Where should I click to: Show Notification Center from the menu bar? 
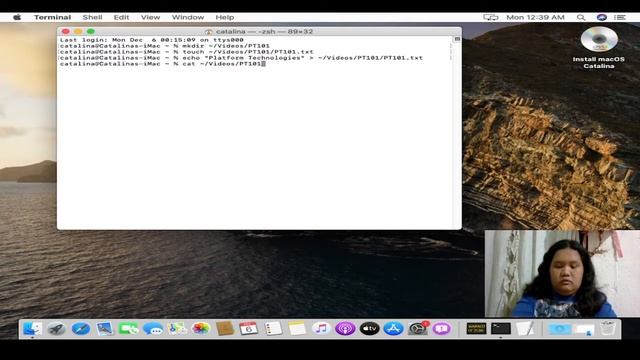coord(620,18)
